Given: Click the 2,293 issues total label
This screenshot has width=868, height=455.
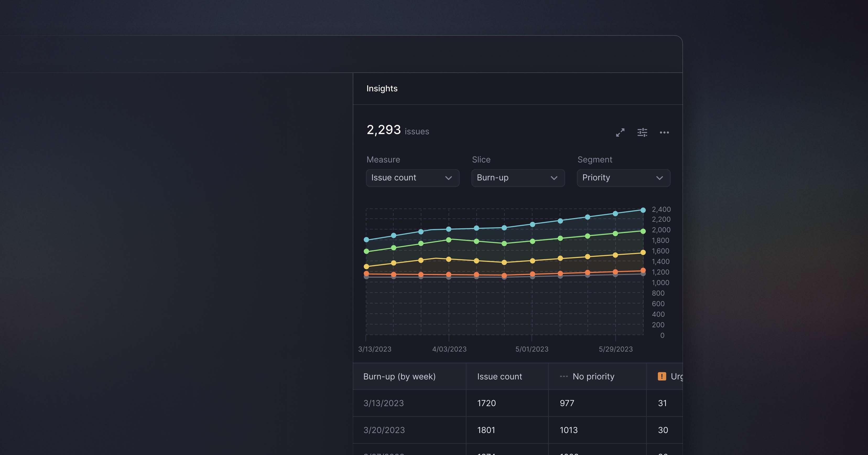Looking at the screenshot, I should tap(398, 130).
